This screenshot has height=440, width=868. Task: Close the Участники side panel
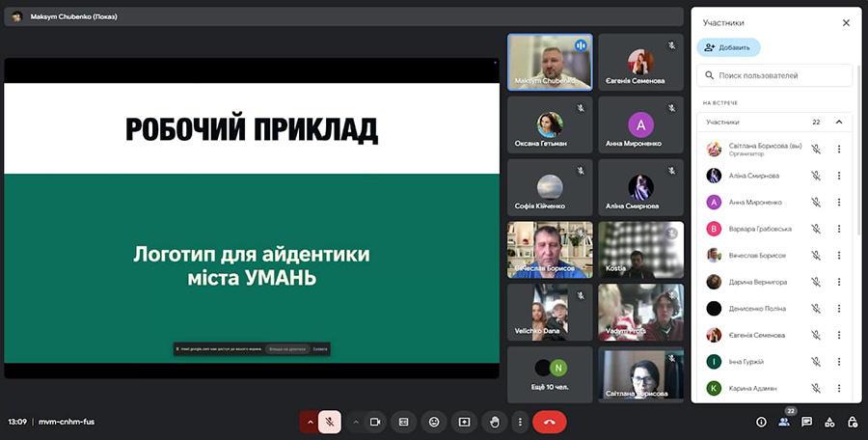click(846, 23)
